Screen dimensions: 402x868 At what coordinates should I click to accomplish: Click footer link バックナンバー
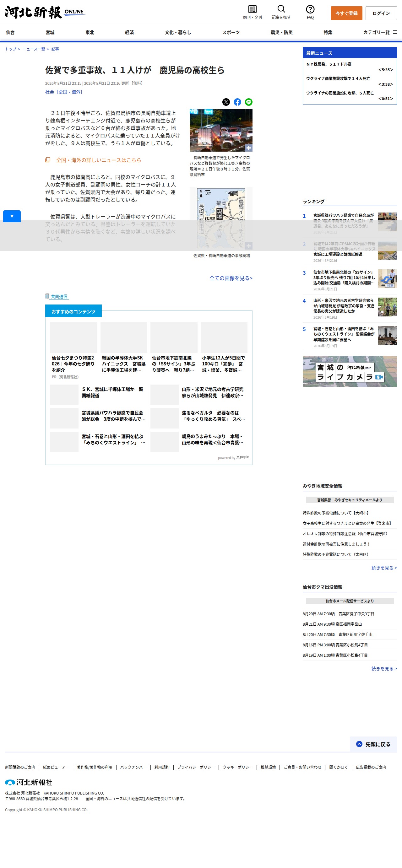pos(133,767)
